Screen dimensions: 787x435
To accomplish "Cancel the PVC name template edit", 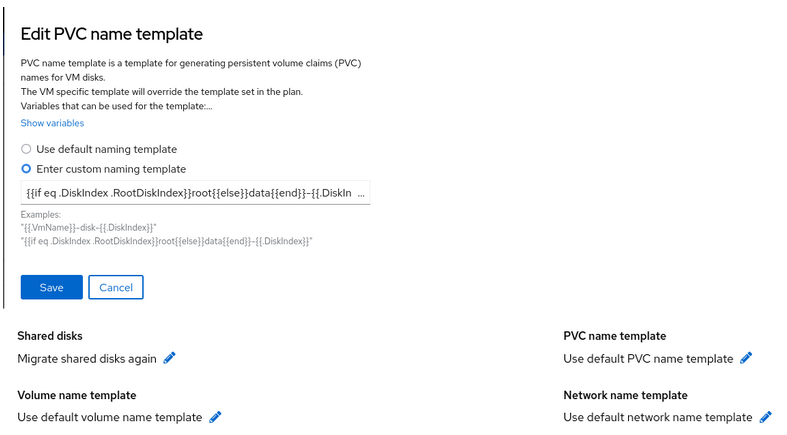I will (x=116, y=287).
